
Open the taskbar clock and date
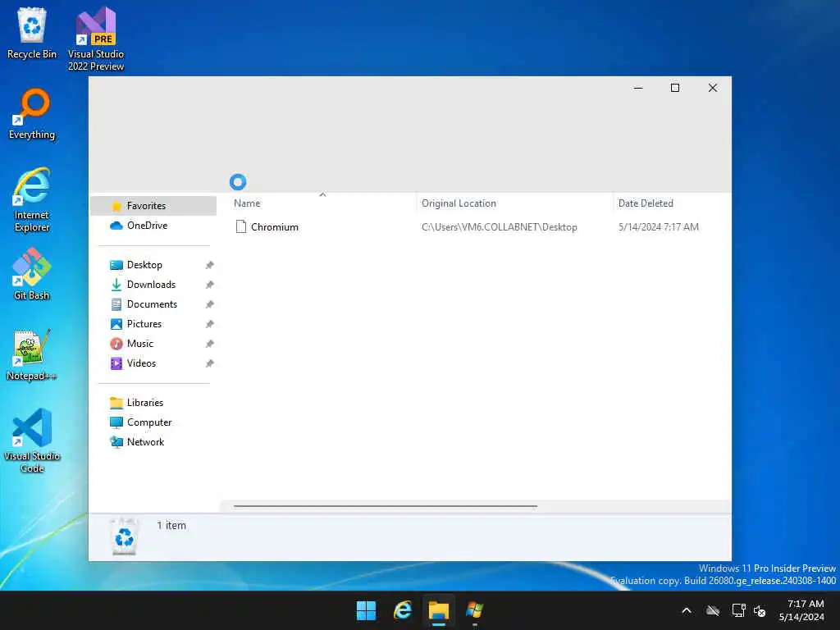click(801, 610)
